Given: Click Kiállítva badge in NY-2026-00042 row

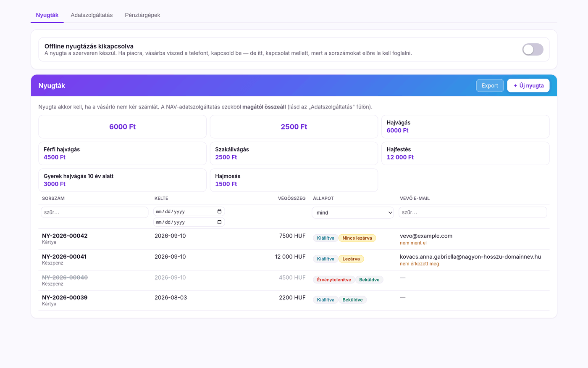Looking at the screenshot, I should (325, 238).
